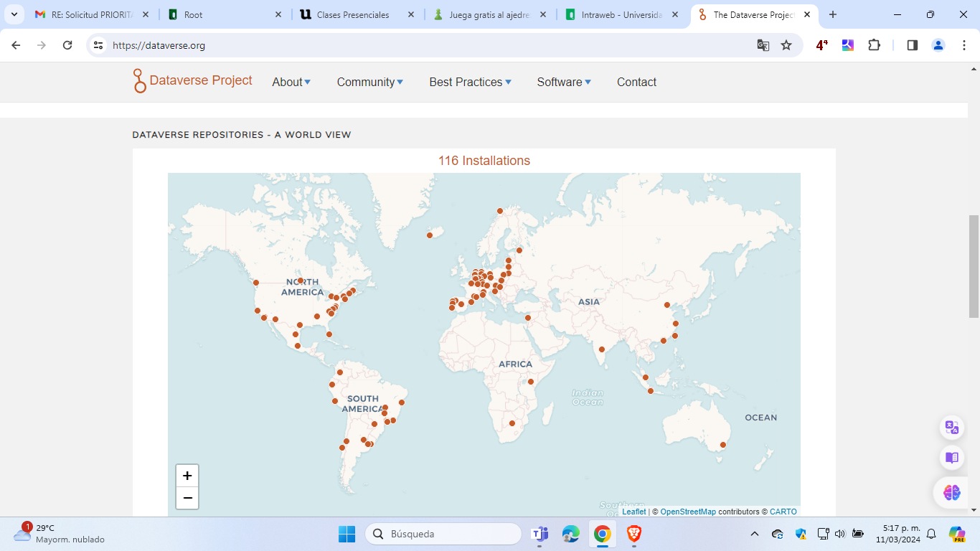Click the Google Translate icon in address bar
This screenshot has height=551, width=980.
point(763,45)
